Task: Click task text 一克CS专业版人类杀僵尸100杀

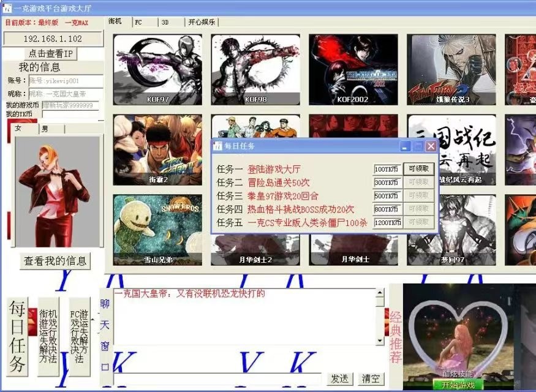Action: pos(308,223)
